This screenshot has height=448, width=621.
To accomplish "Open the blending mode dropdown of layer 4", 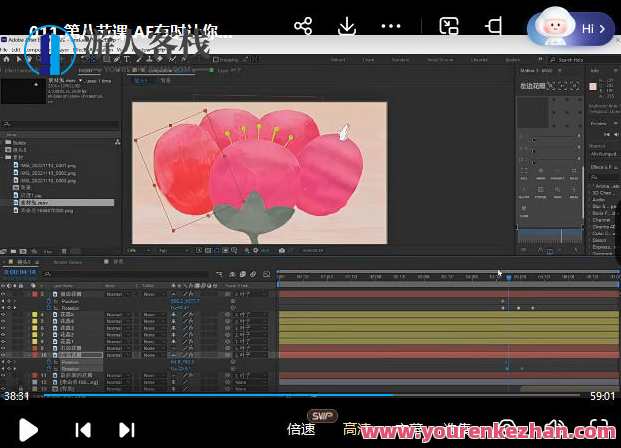I will 119,315.
